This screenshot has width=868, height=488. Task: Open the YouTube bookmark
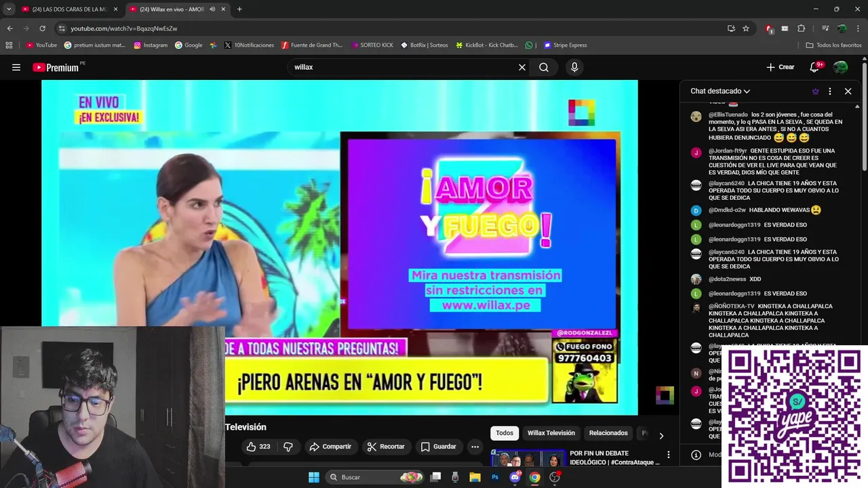pos(41,45)
